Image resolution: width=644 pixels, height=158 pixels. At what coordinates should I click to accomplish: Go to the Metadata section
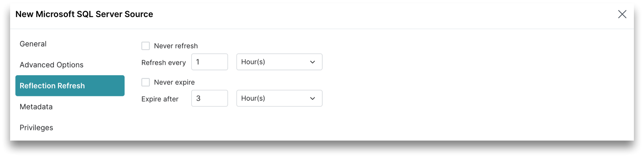[36, 107]
